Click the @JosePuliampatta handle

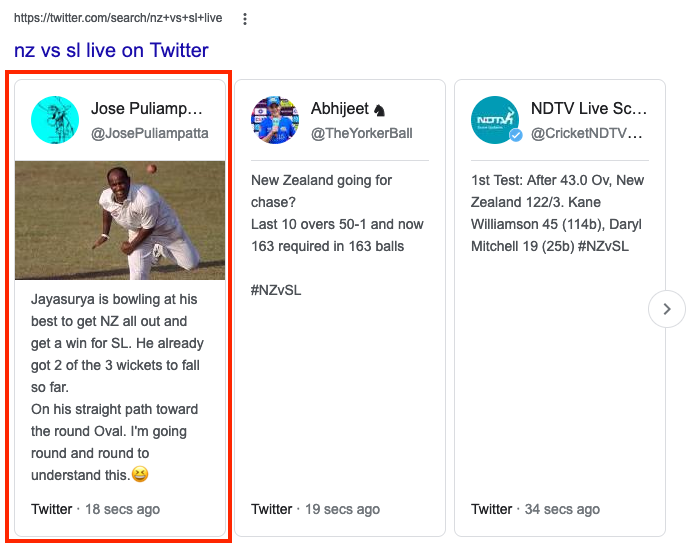(149, 133)
